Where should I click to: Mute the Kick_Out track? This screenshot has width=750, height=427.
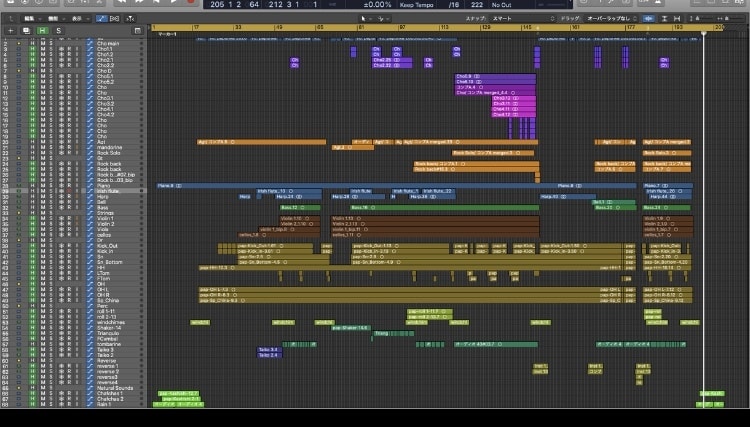pos(43,246)
